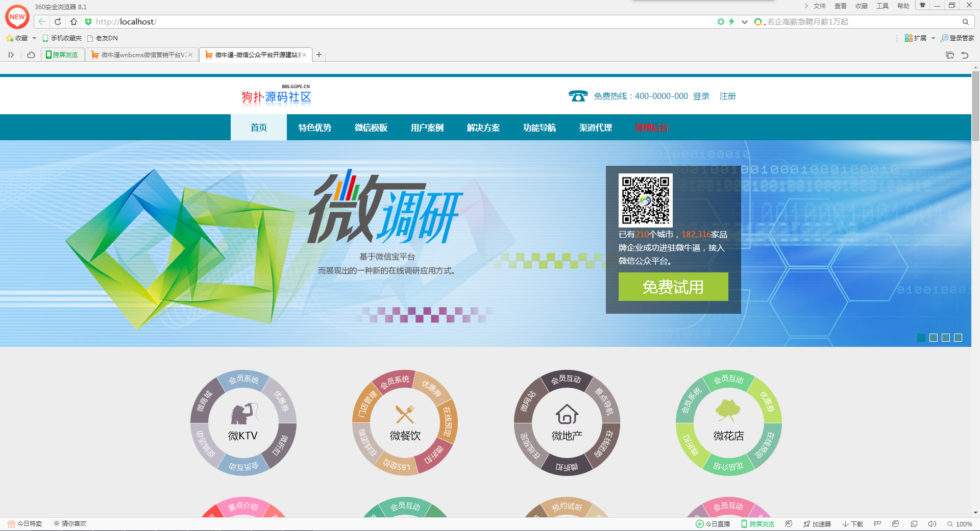Image resolution: width=980 pixels, height=531 pixels.
Task: Click the clock-like icon after 跨屏浏览 in status bar
Action: click(789, 524)
